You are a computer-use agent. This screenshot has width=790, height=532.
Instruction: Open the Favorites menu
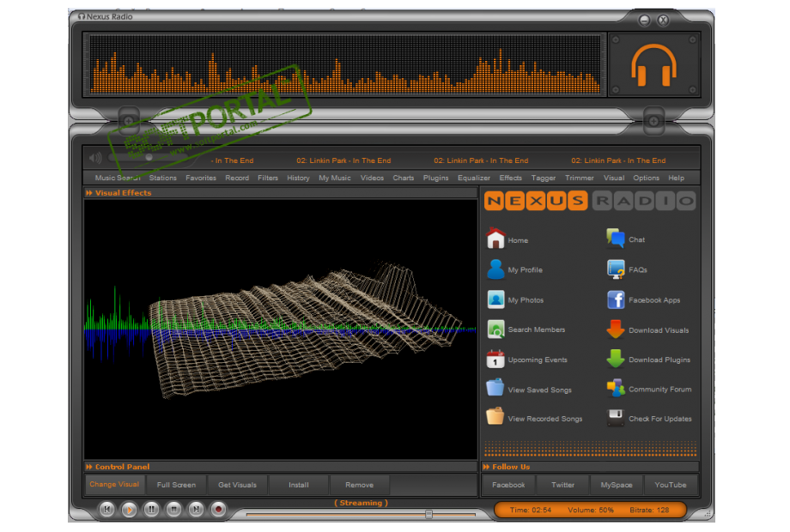point(201,178)
